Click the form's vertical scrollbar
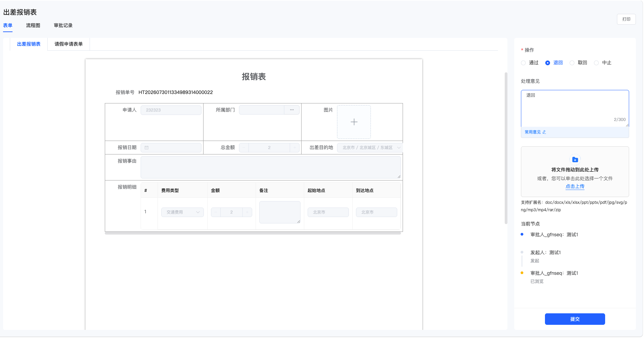Image resolution: width=644 pixels, height=338 pixels. point(506,148)
